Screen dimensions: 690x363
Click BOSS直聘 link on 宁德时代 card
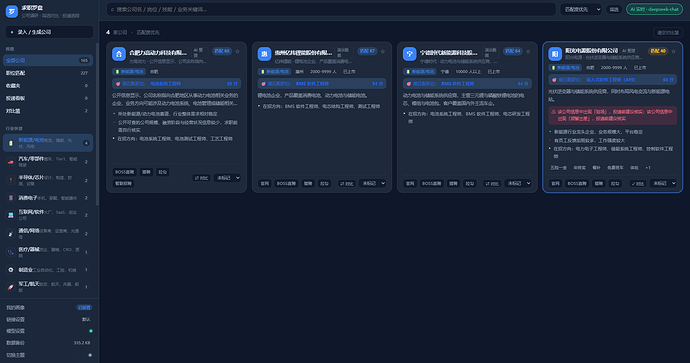(431, 183)
